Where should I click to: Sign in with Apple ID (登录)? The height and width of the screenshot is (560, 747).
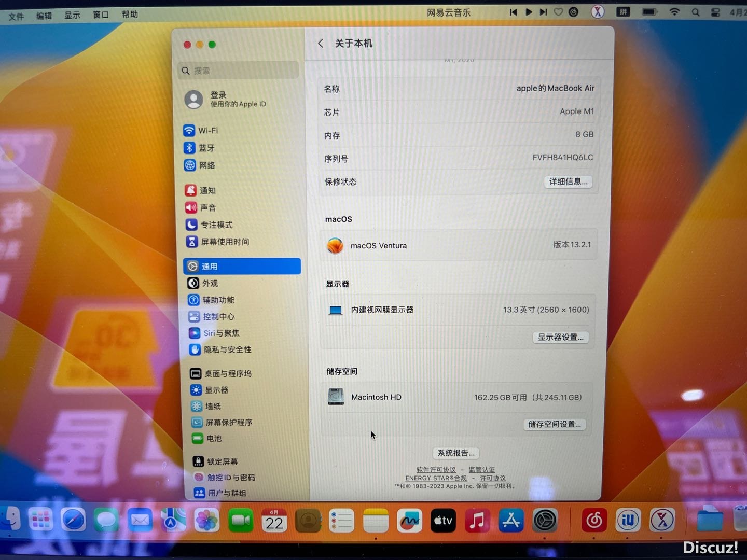click(x=226, y=99)
